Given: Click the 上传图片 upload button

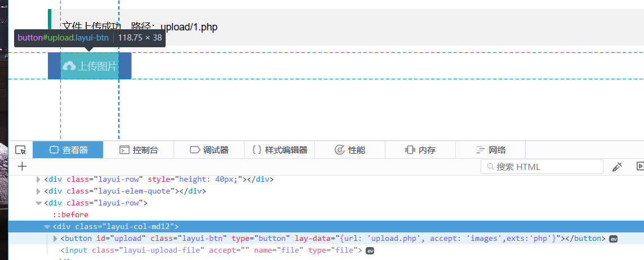Looking at the screenshot, I should [90, 66].
